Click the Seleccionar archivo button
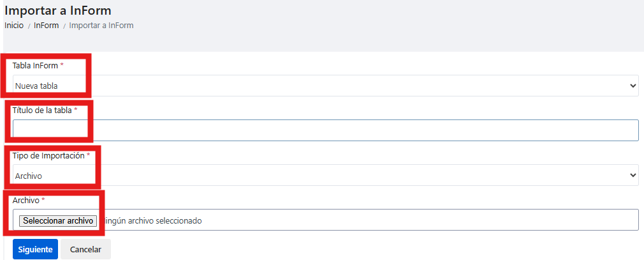This screenshot has height=260, width=644. click(x=58, y=221)
